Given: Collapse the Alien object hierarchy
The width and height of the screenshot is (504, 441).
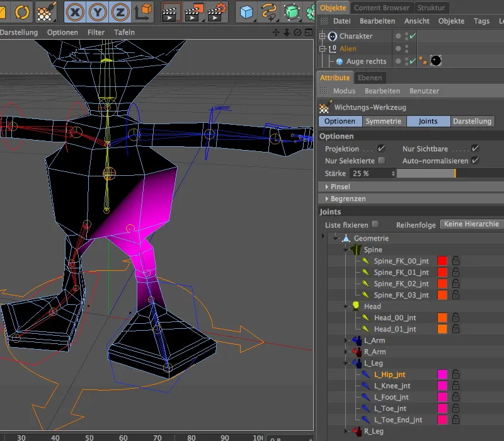Looking at the screenshot, I should pyautogui.click(x=323, y=49).
